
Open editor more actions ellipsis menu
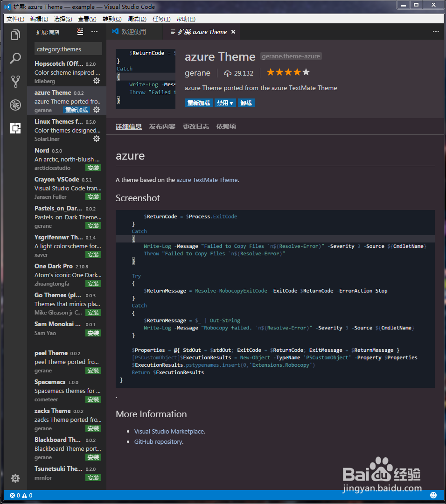436,32
